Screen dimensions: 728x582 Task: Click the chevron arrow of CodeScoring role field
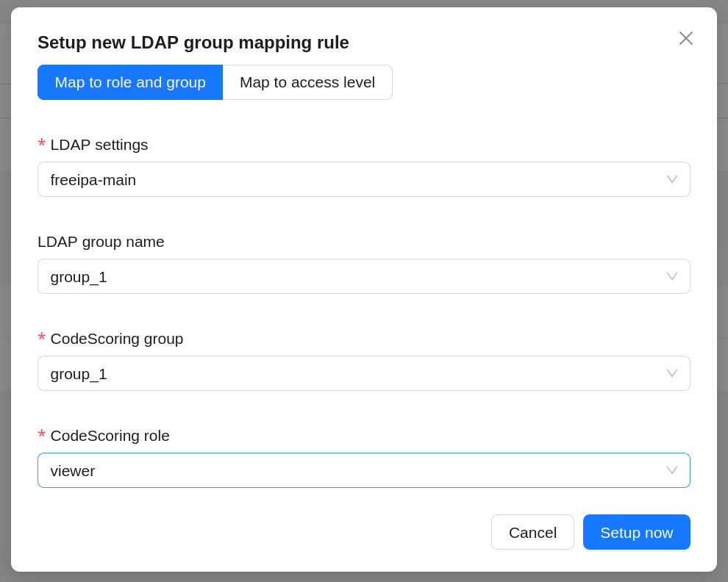[672, 470]
